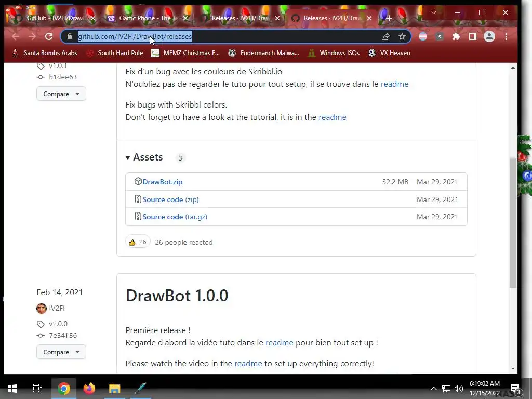
Task: Open commit 7e34f56 link
Action: tap(63, 335)
